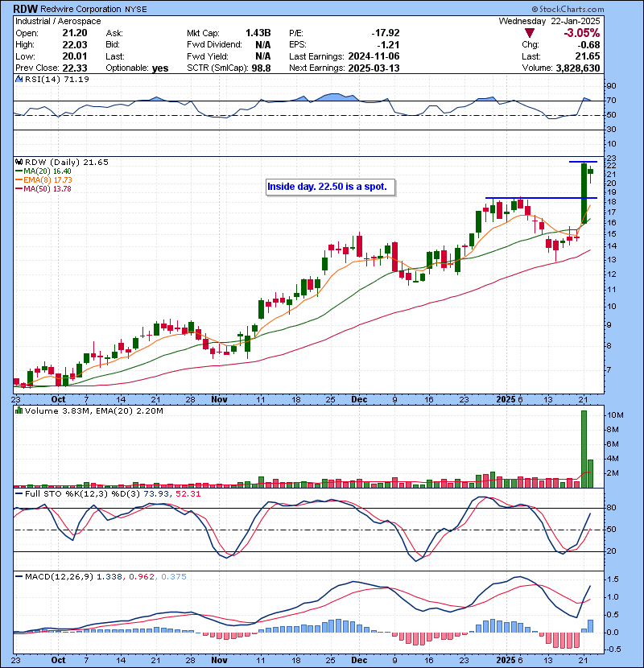Click the Last Earnings date 2024-11-06

(374, 56)
